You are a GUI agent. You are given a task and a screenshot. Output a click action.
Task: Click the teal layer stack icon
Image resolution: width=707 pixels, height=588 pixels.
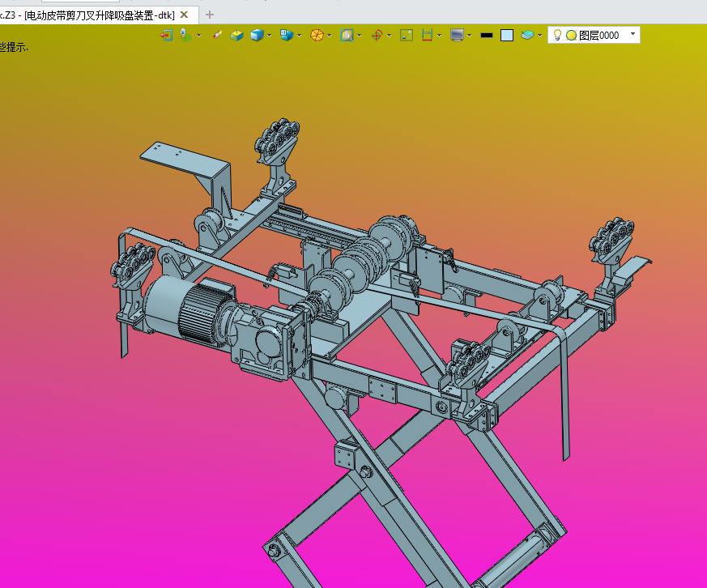click(527, 35)
